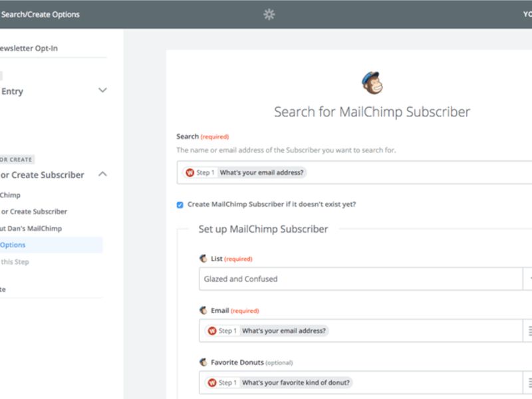532x399 pixels.
Task: Click the red form icon in Search field pill
Action: pos(190,173)
